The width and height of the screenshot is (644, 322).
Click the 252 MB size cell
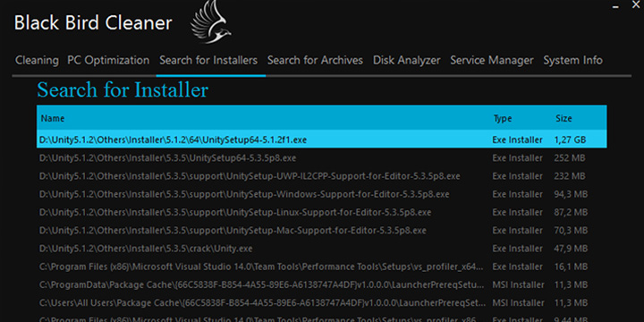[x=570, y=158]
